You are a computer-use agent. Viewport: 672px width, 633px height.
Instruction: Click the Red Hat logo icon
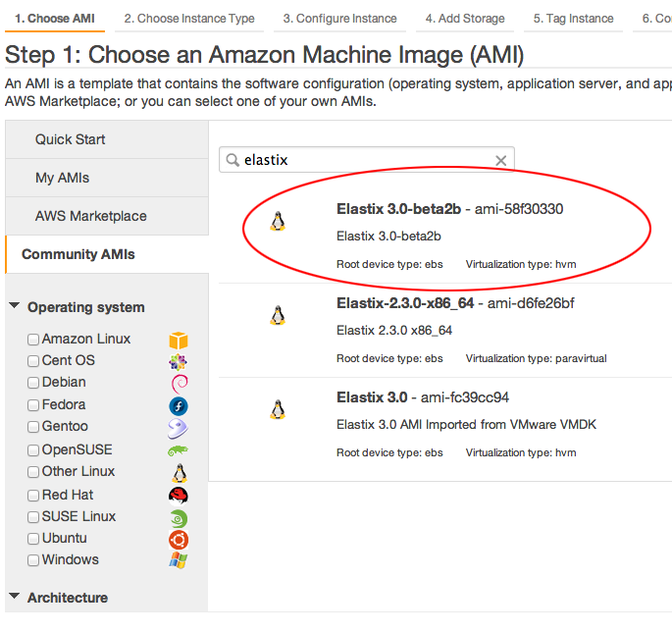(179, 496)
